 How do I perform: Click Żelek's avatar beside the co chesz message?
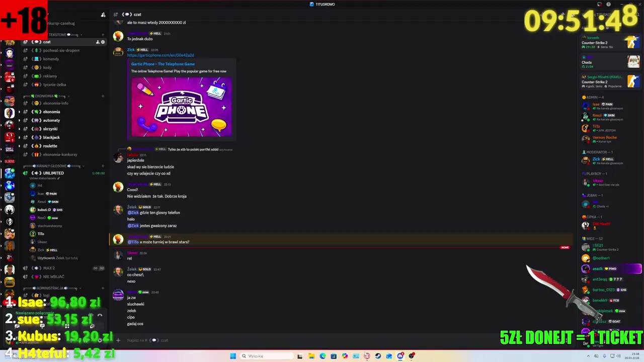click(118, 271)
